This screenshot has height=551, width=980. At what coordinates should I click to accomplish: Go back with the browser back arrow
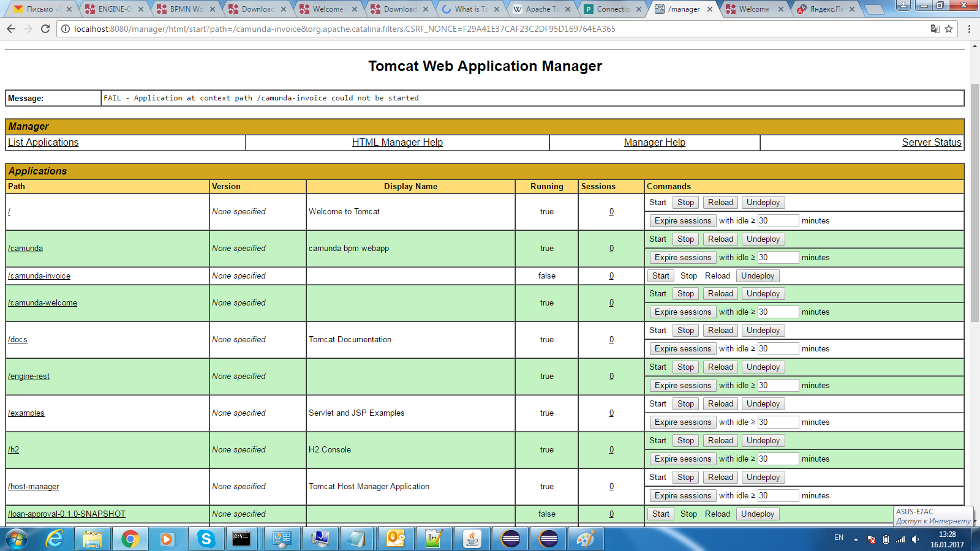11,29
